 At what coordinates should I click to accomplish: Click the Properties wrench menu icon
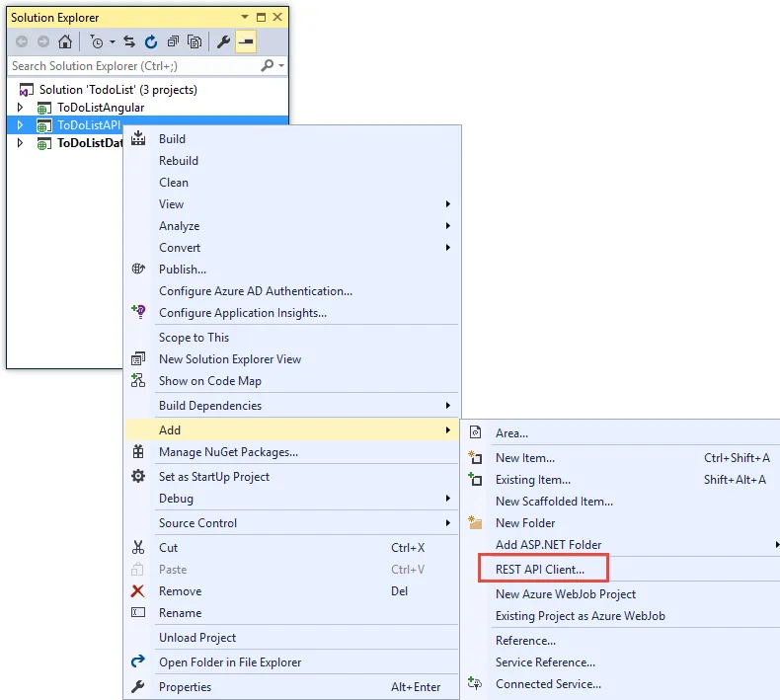138,686
